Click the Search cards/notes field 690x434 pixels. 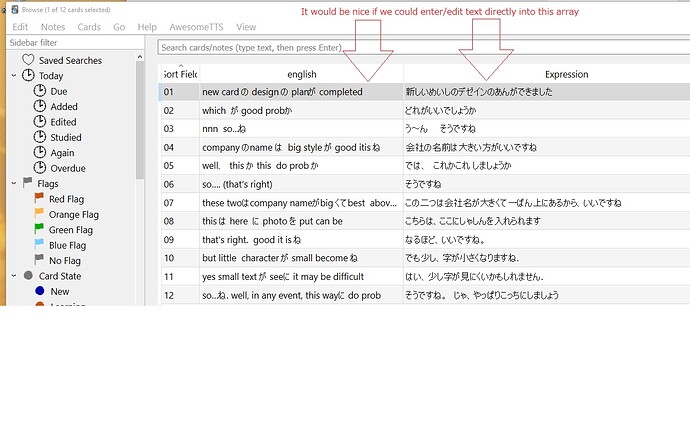pyautogui.click(x=424, y=48)
